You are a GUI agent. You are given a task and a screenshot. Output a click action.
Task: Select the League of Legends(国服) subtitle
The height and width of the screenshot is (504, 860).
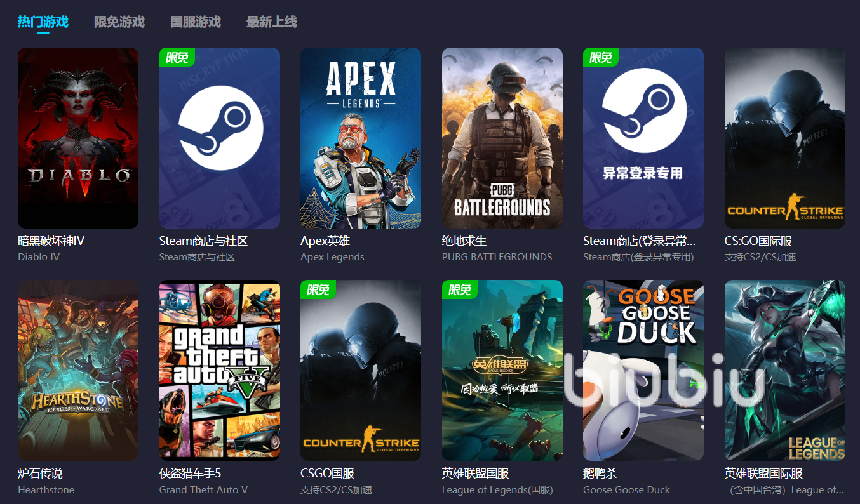(497, 489)
